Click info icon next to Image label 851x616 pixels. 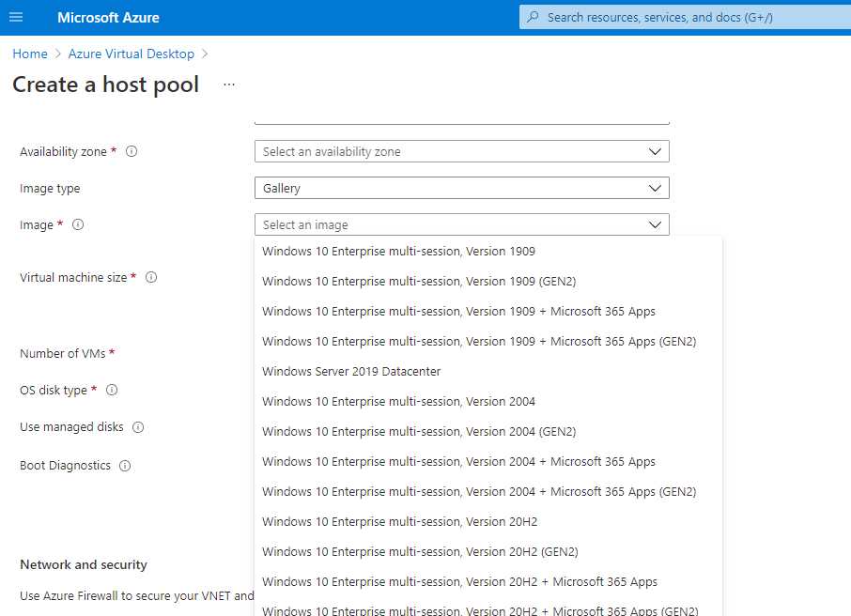78,224
